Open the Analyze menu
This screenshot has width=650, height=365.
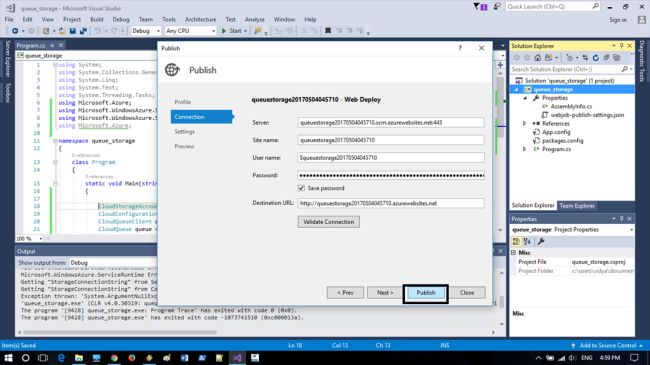tap(255, 19)
